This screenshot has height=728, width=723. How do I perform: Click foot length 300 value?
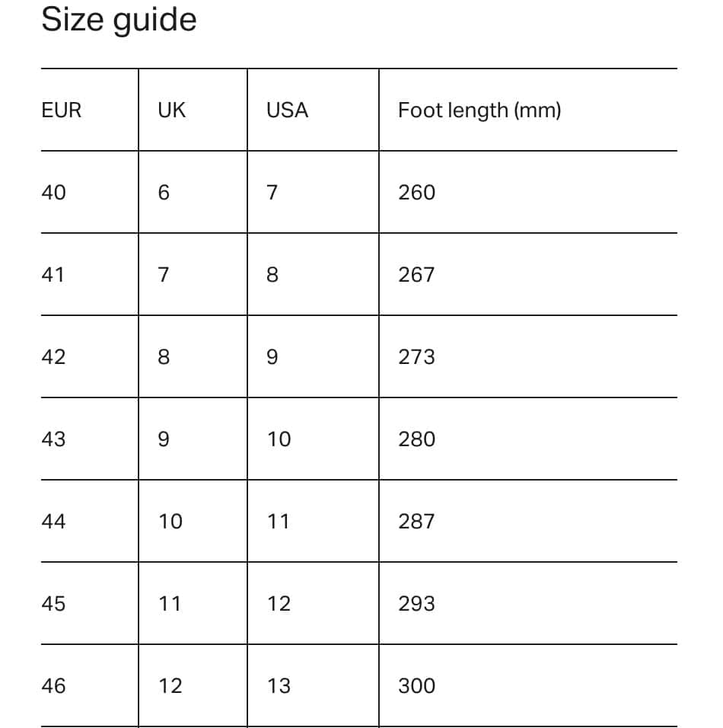point(417,686)
